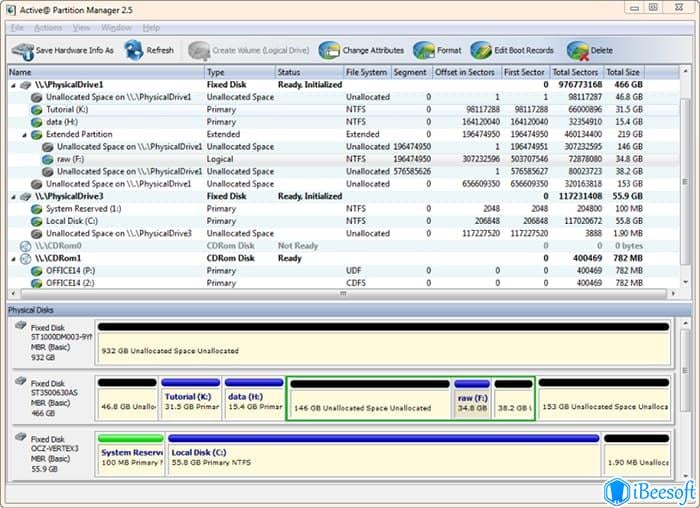The height and width of the screenshot is (508, 700).
Task: Click the ST1000DM003 fixed disk icon
Action: [x=21, y=325]
